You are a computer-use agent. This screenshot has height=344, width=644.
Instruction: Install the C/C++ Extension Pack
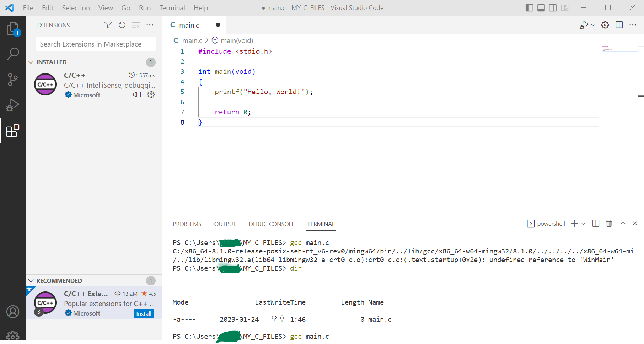[144, 313]
